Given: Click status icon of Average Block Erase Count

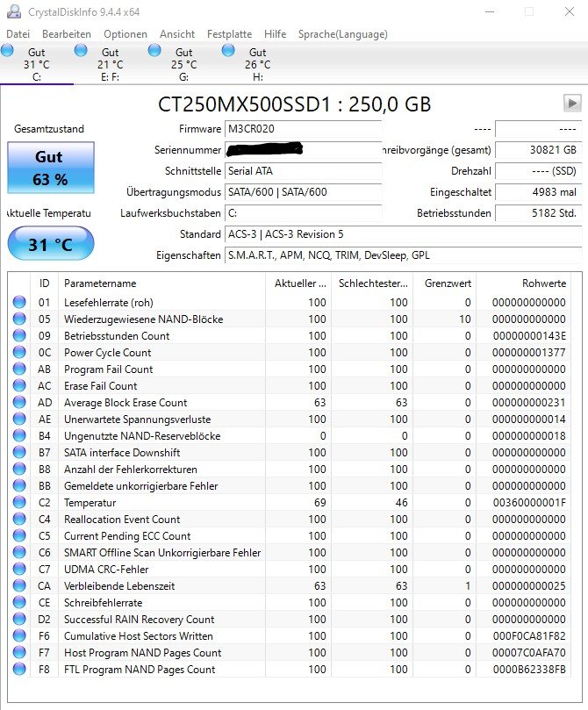Looking at the screenshot, I should (x=19, y=402).
